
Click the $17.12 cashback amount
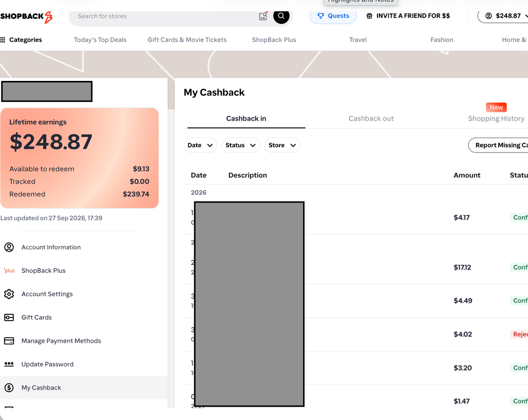(463, 267)
